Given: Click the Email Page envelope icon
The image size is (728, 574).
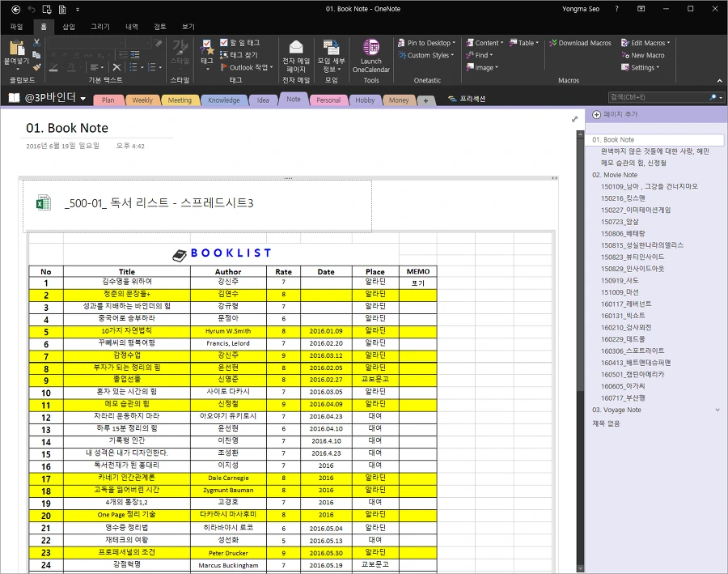Looking at the screenshot, I should click(x=296, y=47).
